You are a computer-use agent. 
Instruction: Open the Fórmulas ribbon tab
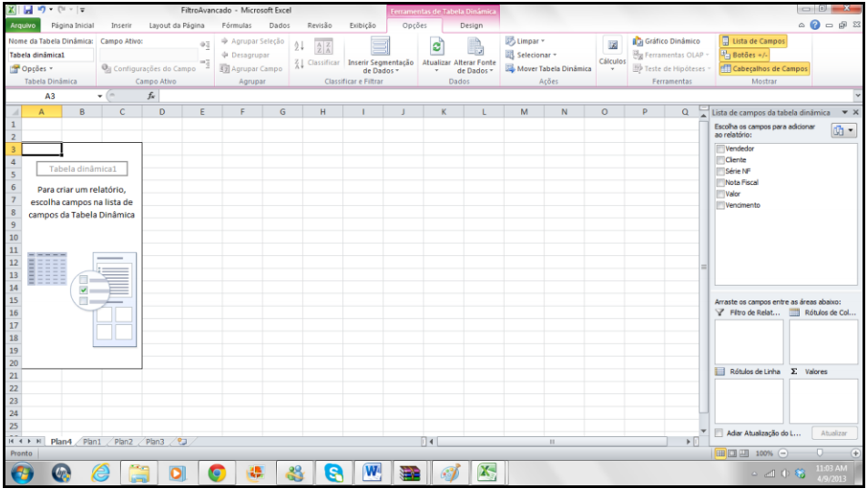coord(237,25)
